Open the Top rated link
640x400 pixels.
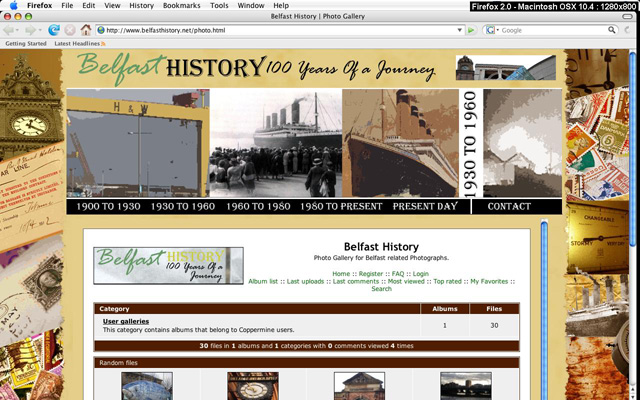point(447,281)
